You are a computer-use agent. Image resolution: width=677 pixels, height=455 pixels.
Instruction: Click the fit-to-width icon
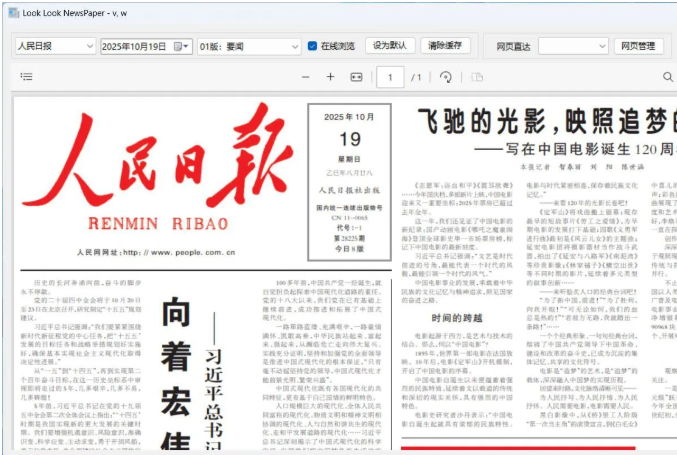[356, 77]
